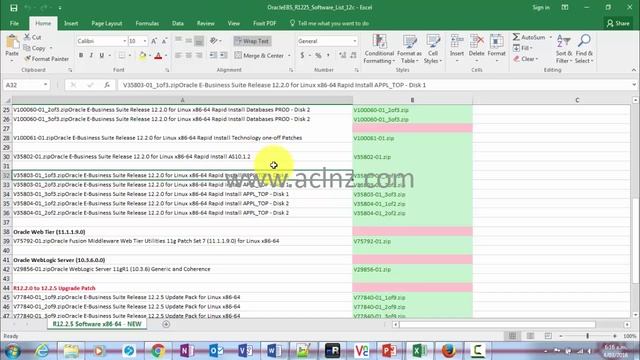Image resolution: width=640 pixels, height=360 pixels.
Task: Open Format as Table gallery
Action: tap(409, 49)
